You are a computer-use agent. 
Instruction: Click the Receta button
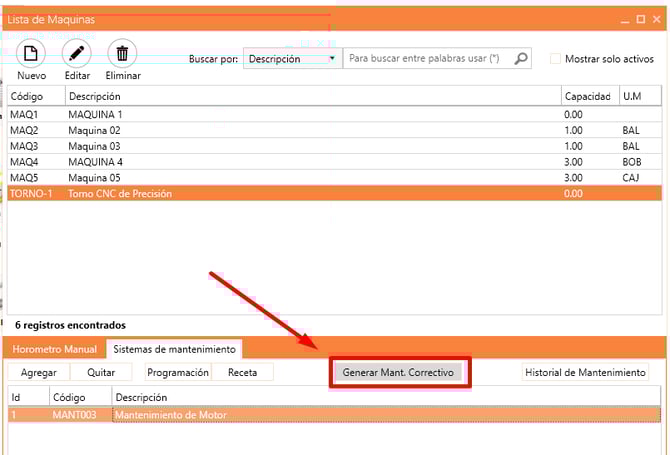pyautogui.click(x=243, y=372)
